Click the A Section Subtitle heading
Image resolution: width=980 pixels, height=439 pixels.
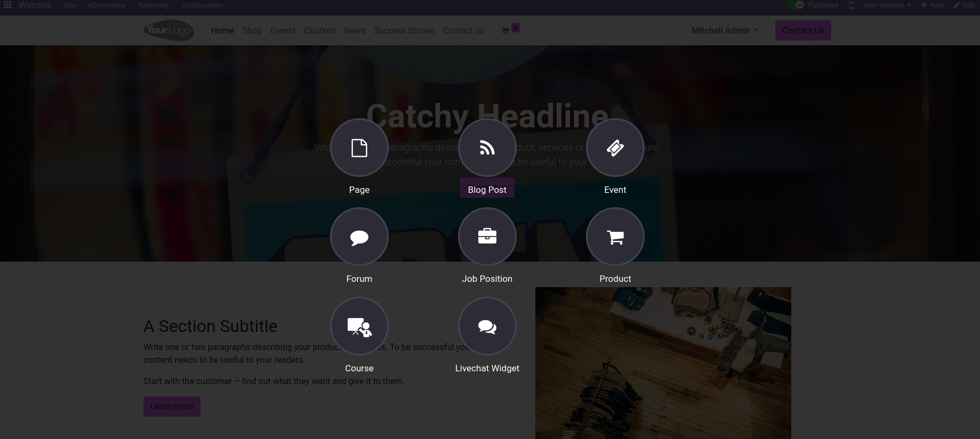tap(210, 326)
